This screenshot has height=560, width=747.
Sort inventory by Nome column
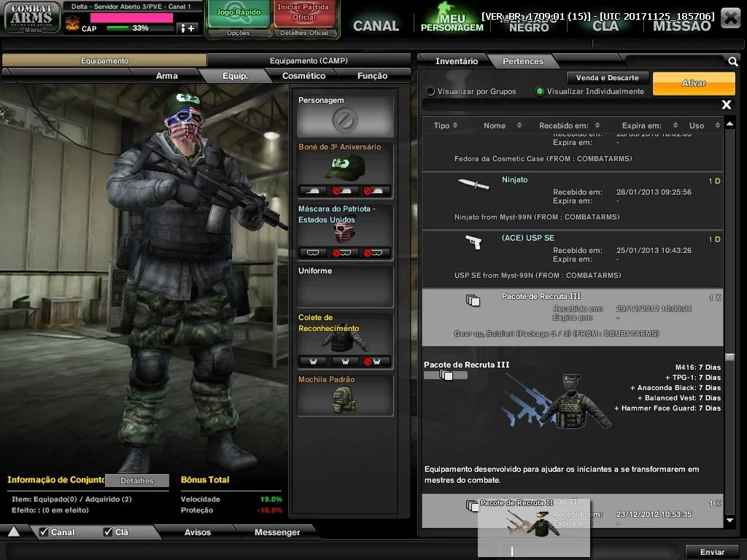[503, 125]
